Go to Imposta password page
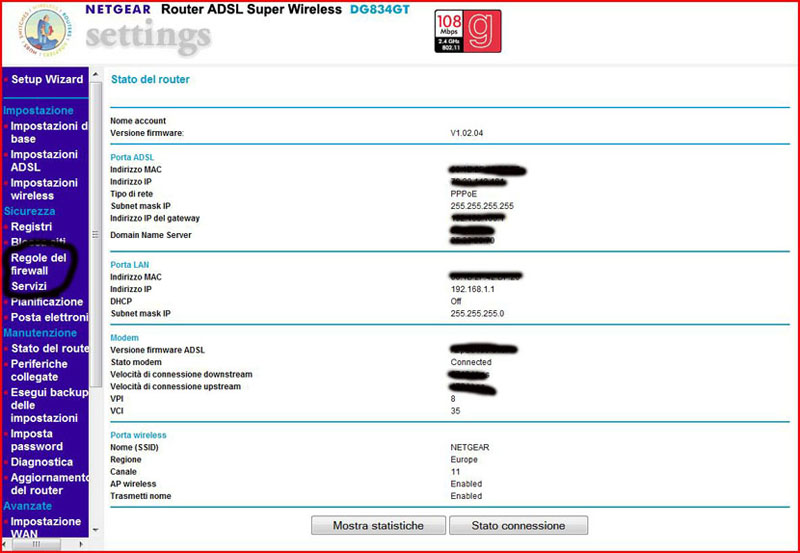This screenshot has height=553, width=800. [37, 440]
